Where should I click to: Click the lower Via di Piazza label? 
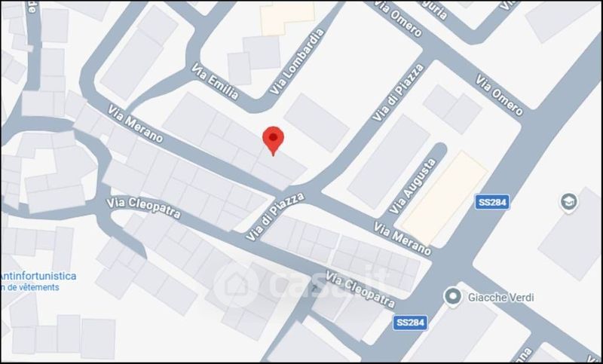(x=275, y=217)
